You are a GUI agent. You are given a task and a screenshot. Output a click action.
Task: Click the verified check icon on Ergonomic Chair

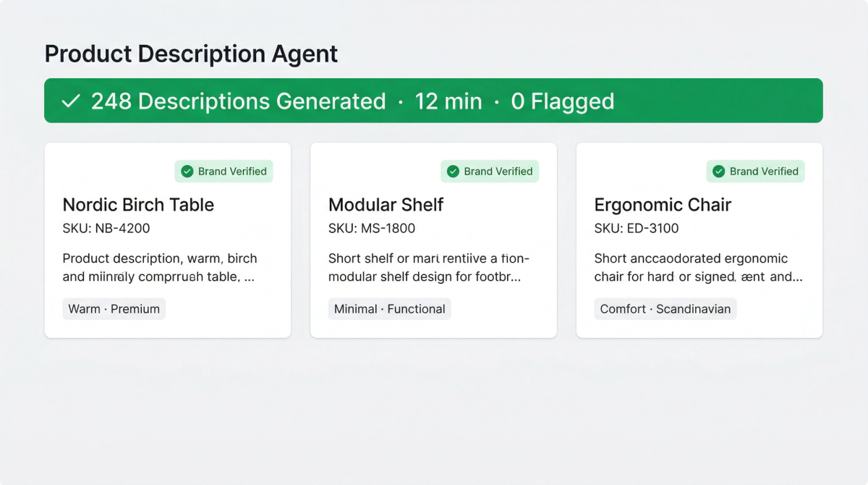(x=719, y=172)
